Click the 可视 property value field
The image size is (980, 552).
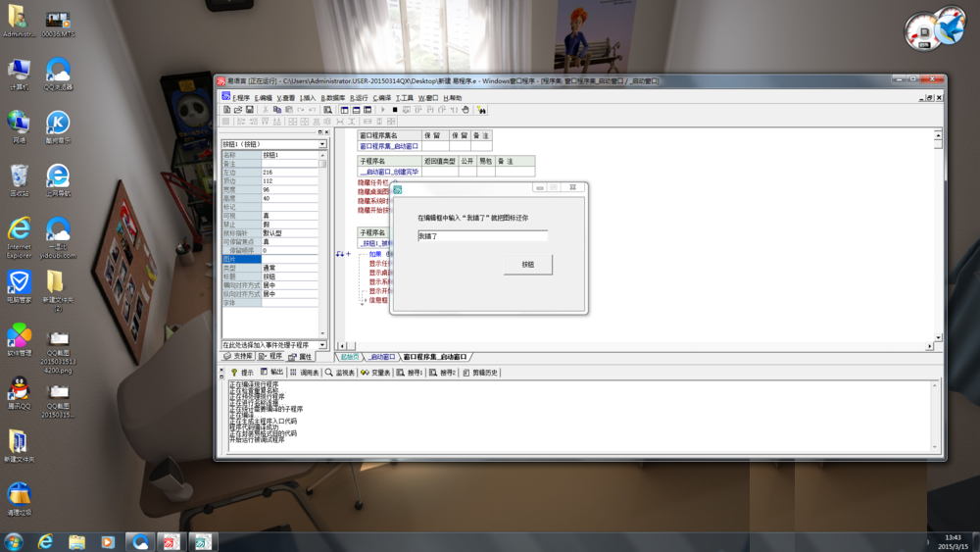[x=290, y=215]
